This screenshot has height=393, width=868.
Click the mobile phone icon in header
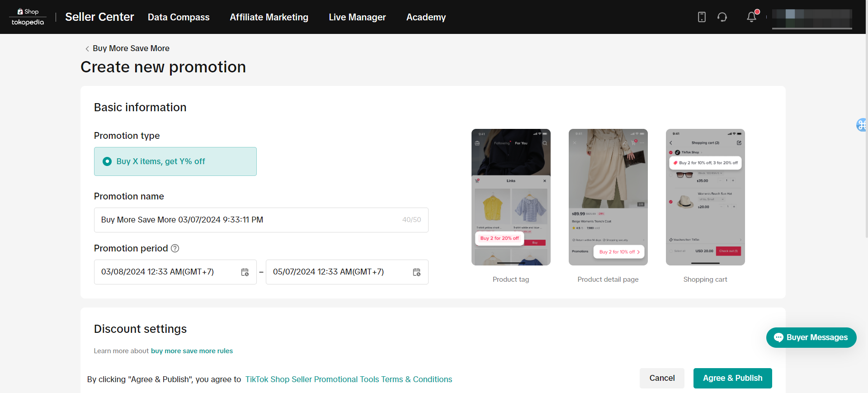pos(702,17)
